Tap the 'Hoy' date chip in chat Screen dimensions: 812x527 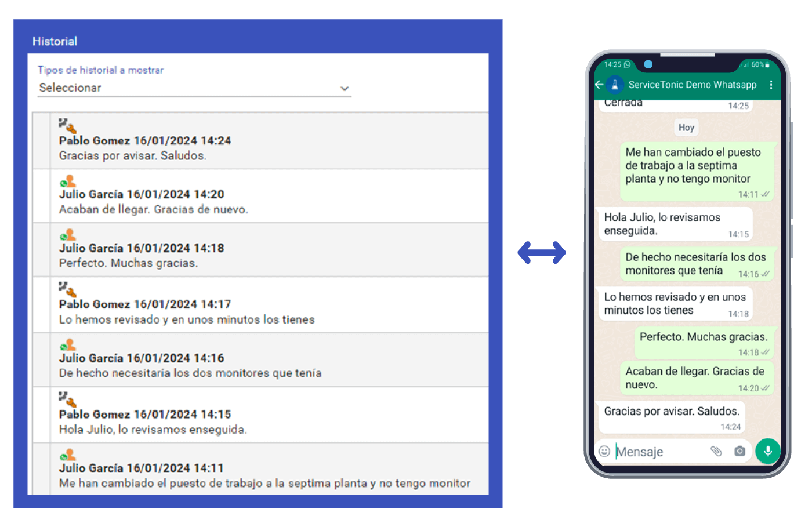(x=686, y=128)
